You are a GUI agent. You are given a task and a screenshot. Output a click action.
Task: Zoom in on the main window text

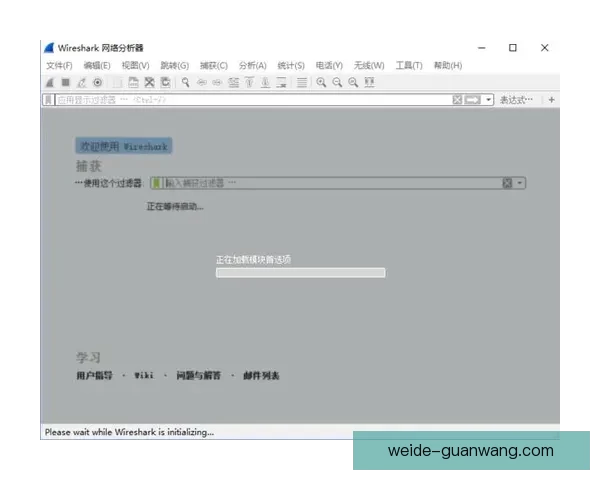click(321, 82)
